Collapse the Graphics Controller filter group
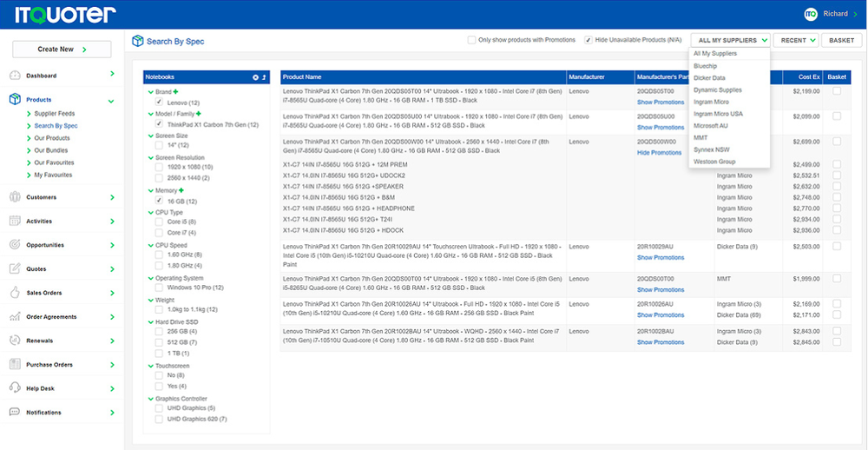Viewport: 868px width, 450px height. click(150, 399)
